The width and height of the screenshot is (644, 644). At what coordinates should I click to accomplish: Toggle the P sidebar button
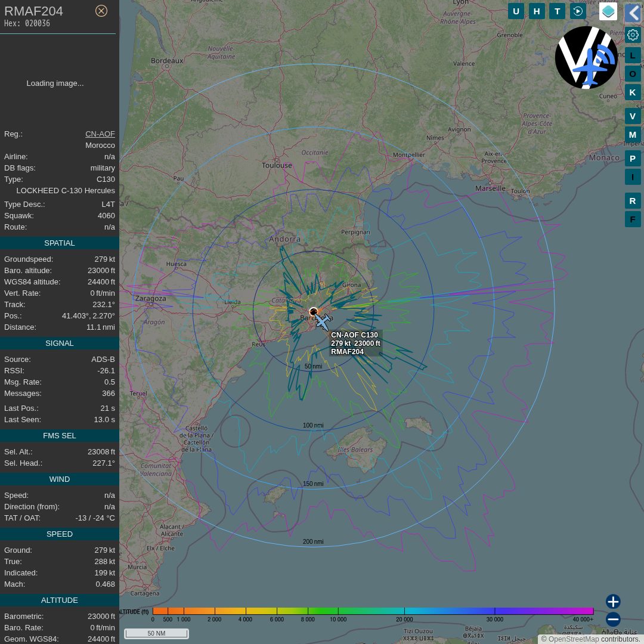(x=633, y=159)
